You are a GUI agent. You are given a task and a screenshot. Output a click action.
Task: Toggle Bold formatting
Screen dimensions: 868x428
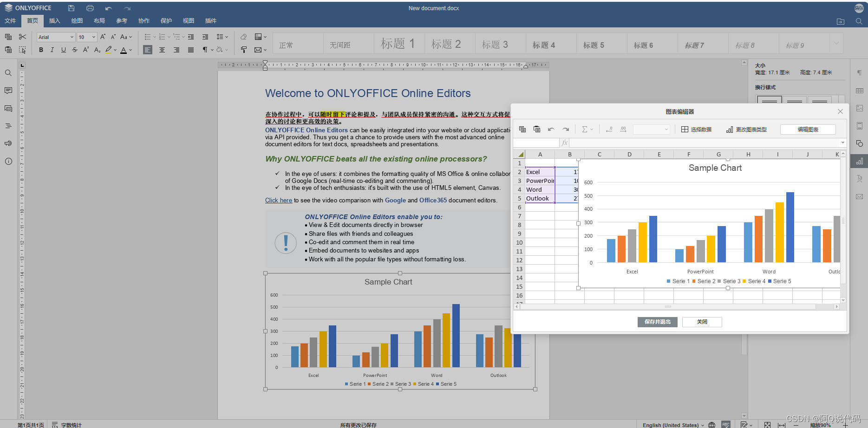[41, 50]
